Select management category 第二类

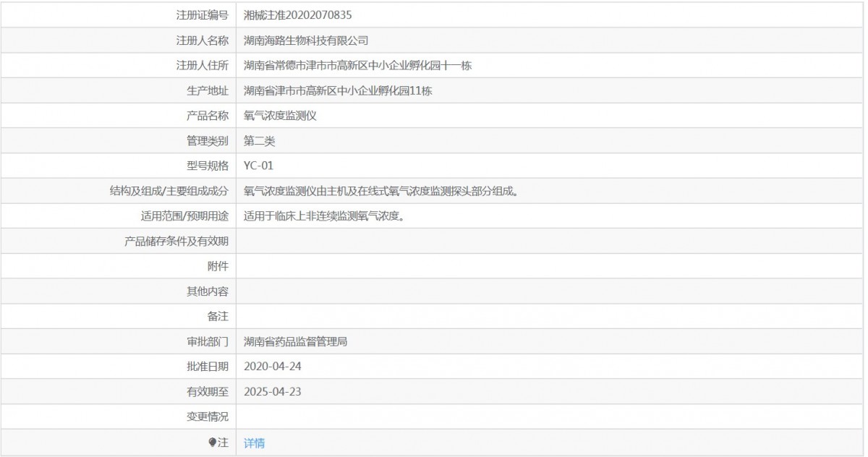[259, 141]
